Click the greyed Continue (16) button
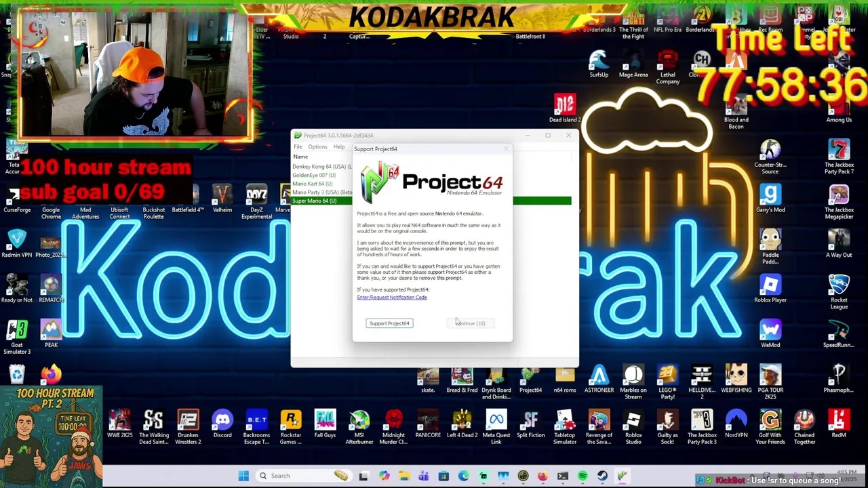 [471, 323]
